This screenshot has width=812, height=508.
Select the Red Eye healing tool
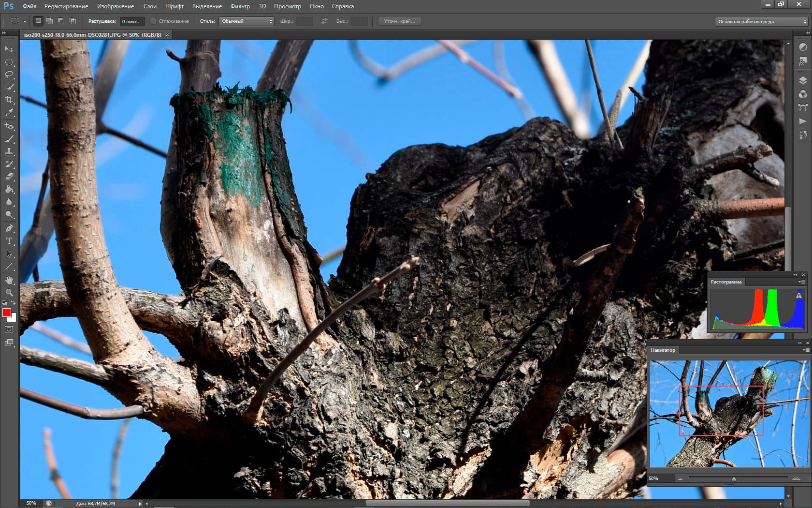(9, 126)
